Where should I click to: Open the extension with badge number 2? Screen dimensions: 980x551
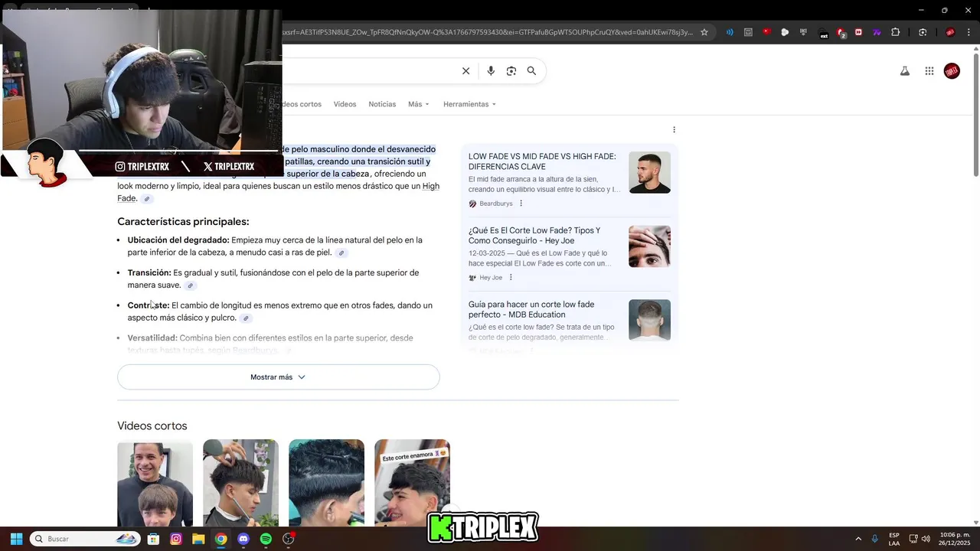point(841,33)
